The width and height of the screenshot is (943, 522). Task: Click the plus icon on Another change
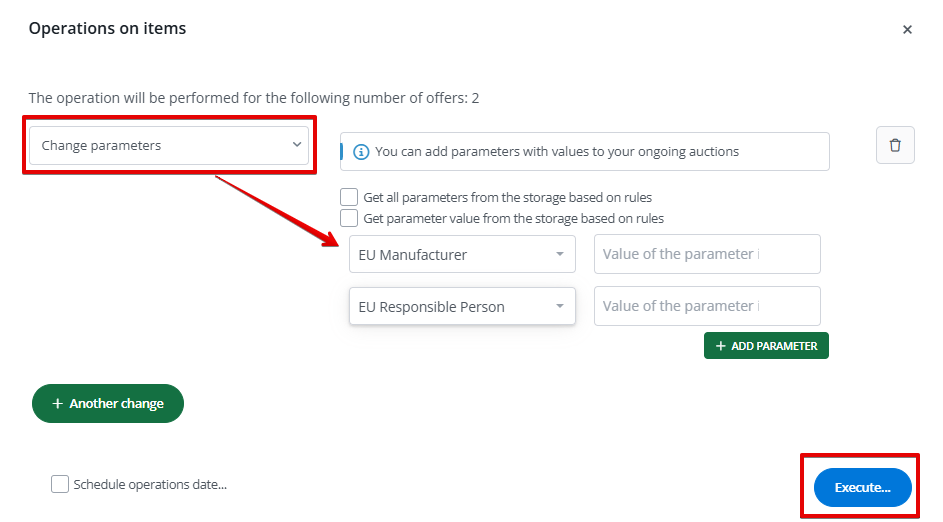(x=57, y=404)
